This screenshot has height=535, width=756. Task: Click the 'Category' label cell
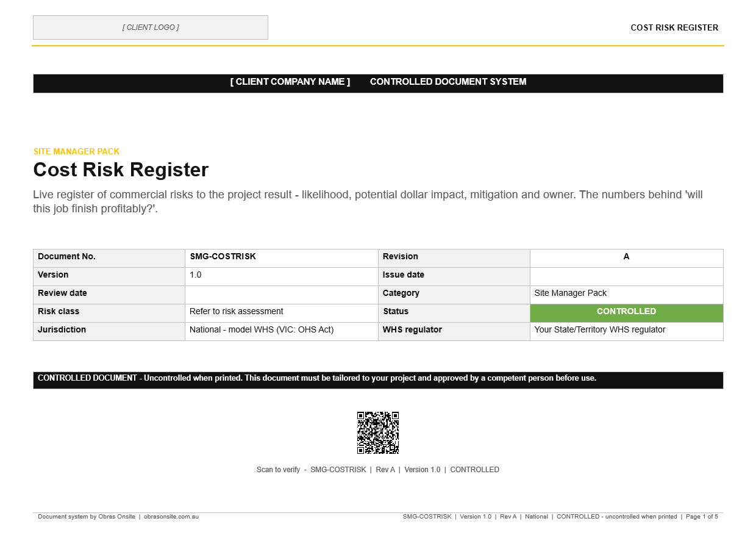click(x=454, y=295)
